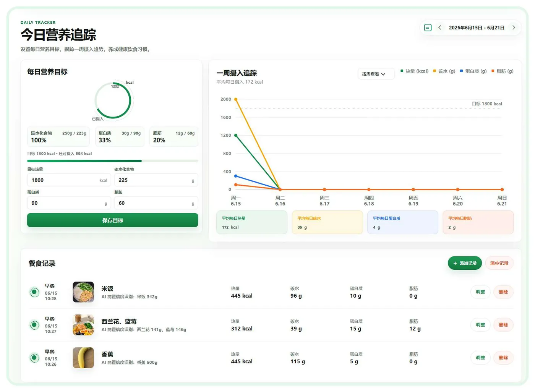Click the 115 g carb value in 香蕉 row
Screen dimensions: 535x392
298,361
